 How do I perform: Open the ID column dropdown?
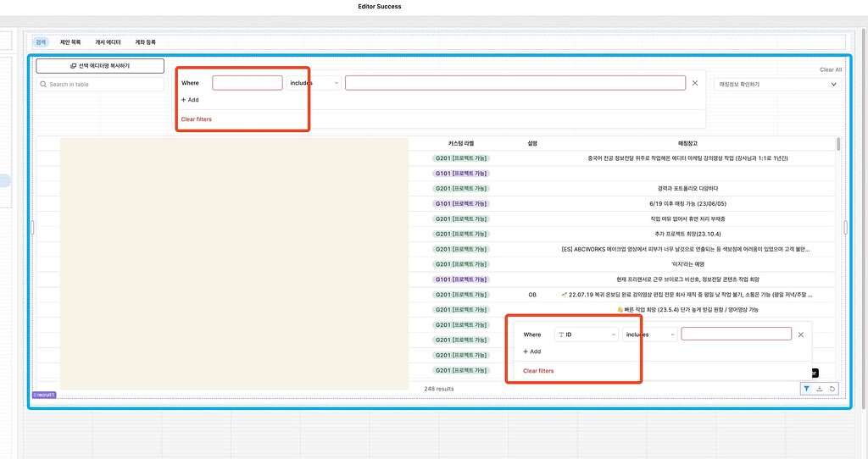tap(587, 335)
